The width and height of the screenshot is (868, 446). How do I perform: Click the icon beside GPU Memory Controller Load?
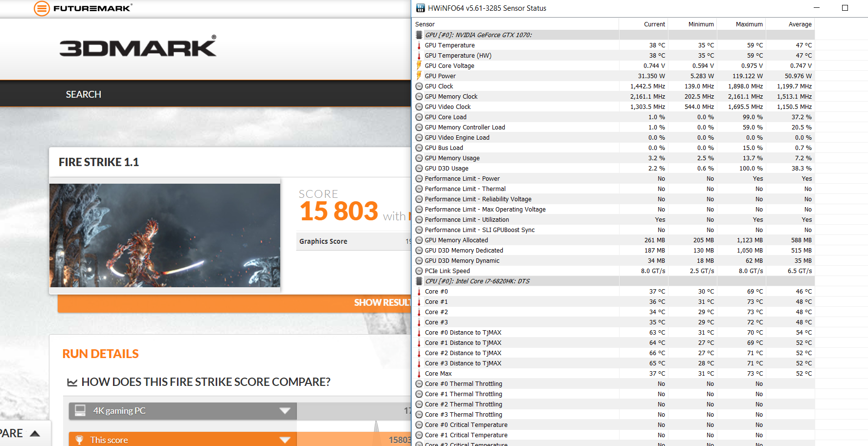coord(419,127)
